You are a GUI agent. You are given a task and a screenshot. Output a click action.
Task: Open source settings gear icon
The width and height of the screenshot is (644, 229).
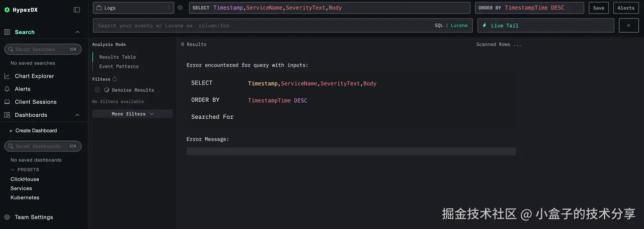(x=180, y=8)
